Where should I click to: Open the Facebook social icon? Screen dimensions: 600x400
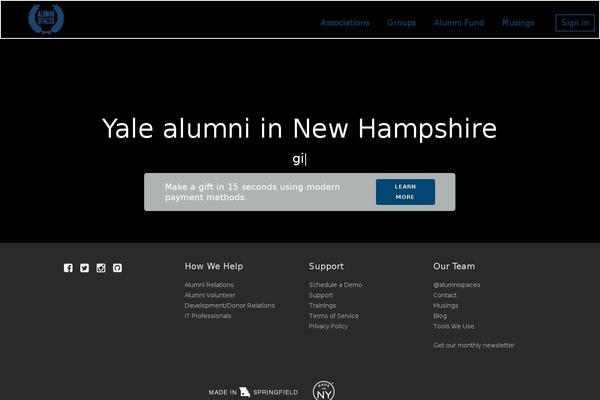(x=68, y=268)
